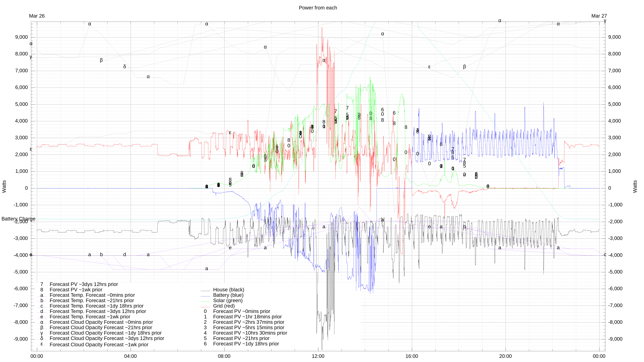Click 'Forecast Cloud Opacity Forecast ~0mins prior' entry
644x362 pixels.
click(101, 322)
